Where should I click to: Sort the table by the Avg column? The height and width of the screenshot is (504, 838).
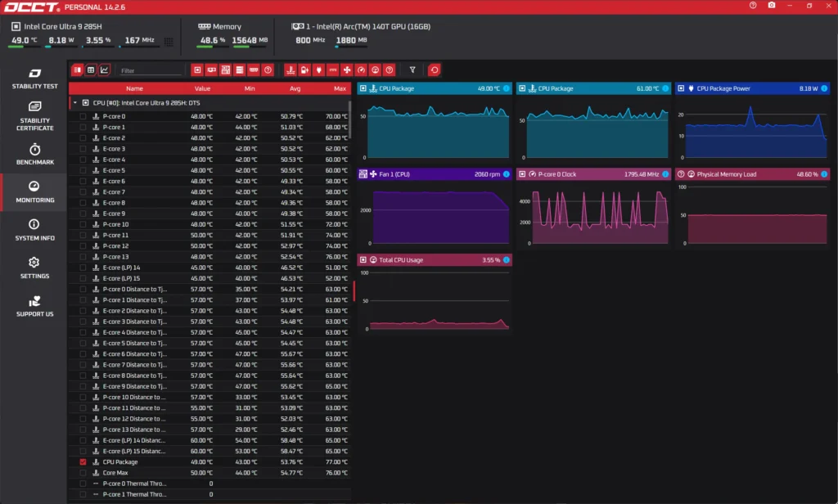(295, 88)
